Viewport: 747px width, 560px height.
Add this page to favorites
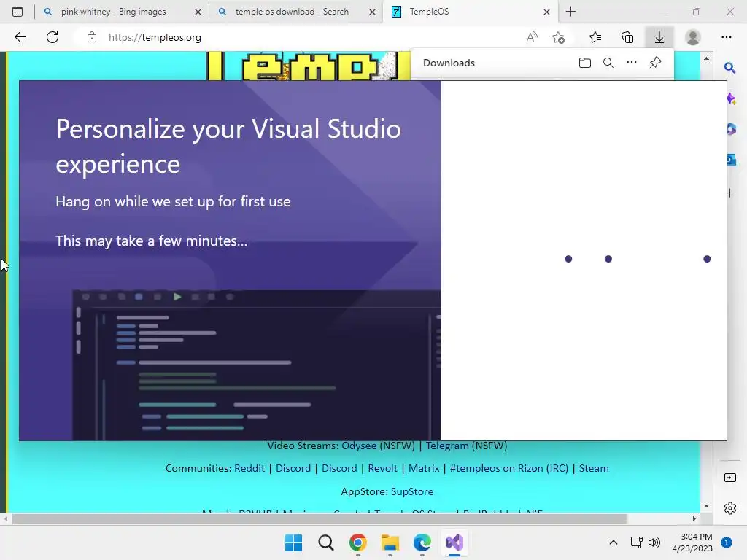[x=558, y=37]
